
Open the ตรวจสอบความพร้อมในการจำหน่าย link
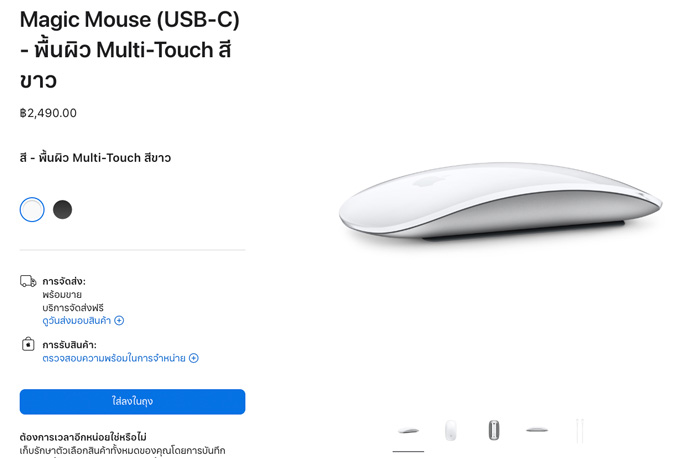click(114, 358)
